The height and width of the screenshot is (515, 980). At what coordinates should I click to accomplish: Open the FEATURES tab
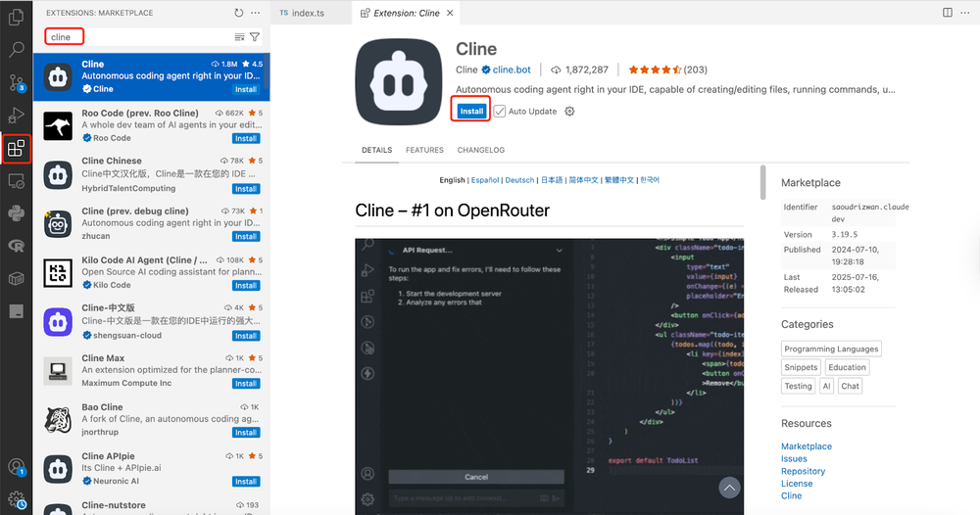click(x=424, y=151)
